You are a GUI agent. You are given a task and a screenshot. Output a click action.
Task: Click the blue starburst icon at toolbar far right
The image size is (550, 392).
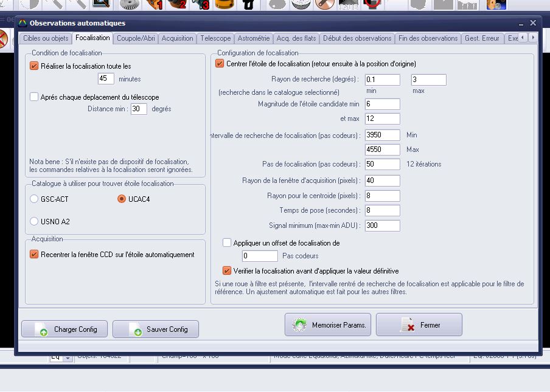point(496,5)
